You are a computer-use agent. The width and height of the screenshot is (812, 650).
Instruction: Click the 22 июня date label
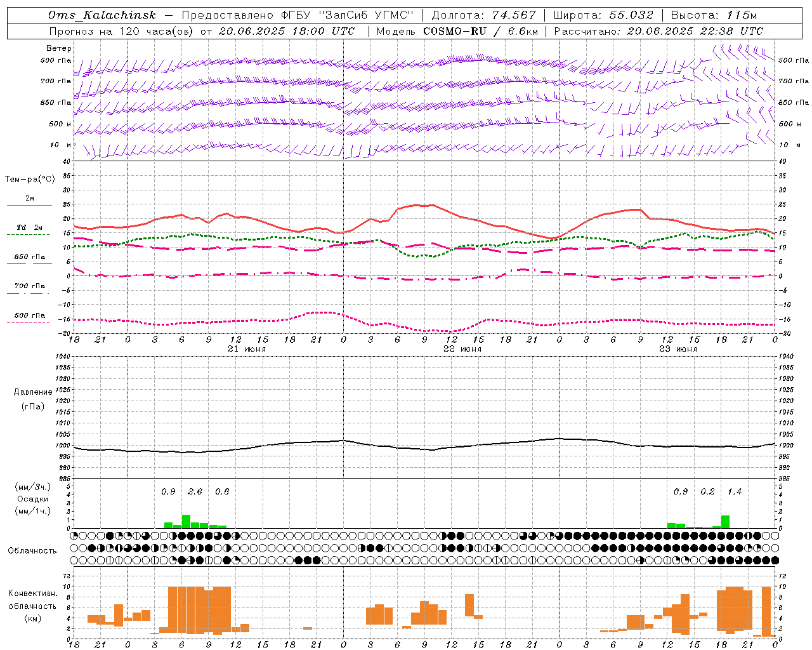[462, 349]
